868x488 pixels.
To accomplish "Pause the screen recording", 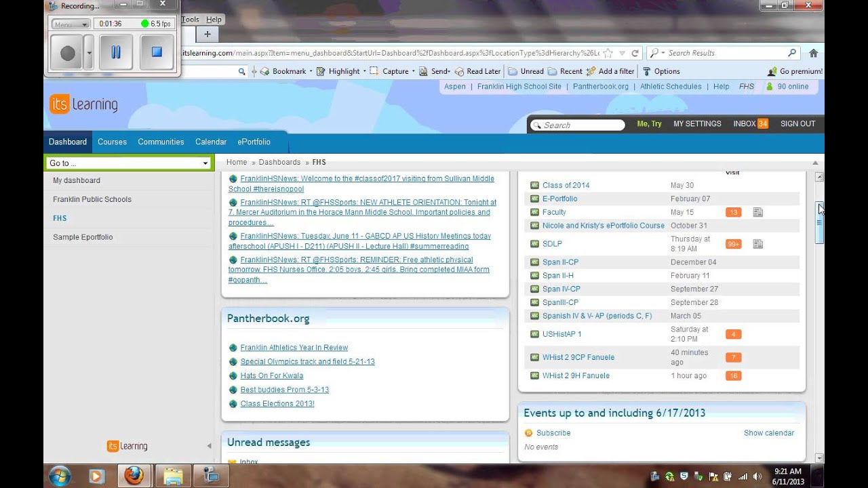I will coord(116,52).
